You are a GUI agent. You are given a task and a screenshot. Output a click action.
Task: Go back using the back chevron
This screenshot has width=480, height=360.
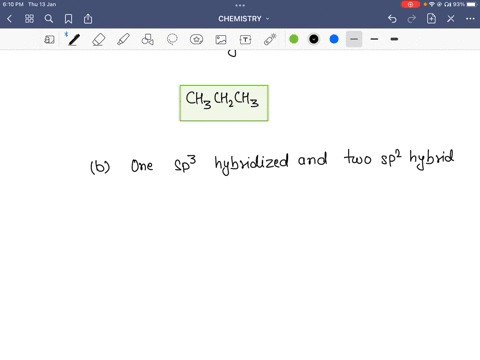point(9,19)
